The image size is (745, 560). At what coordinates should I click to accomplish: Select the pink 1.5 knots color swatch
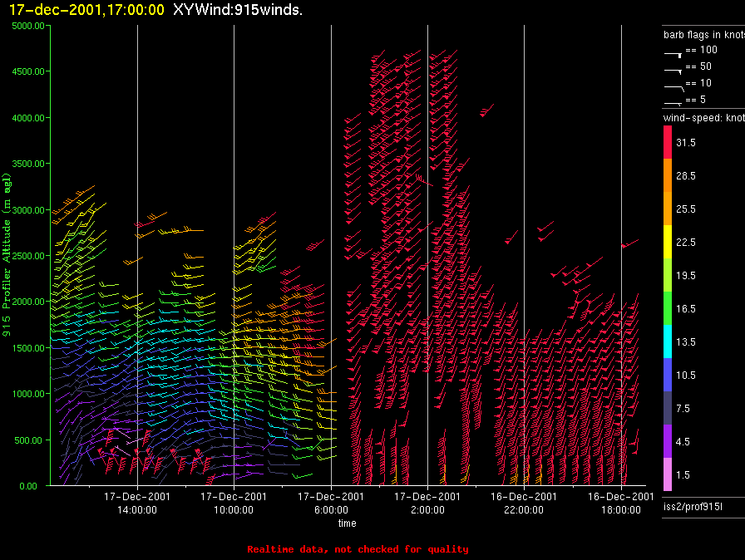[668, 474]
